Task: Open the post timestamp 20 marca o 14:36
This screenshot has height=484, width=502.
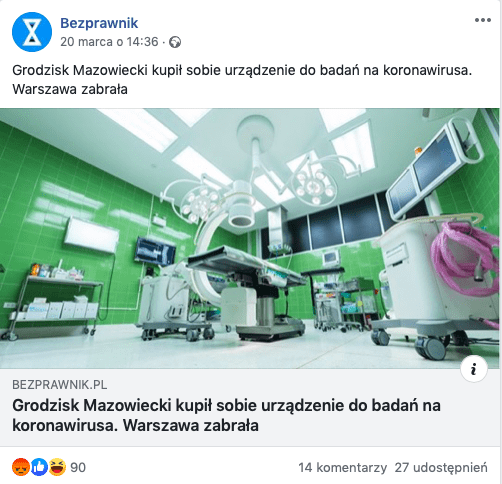Action: pos(109,42)
